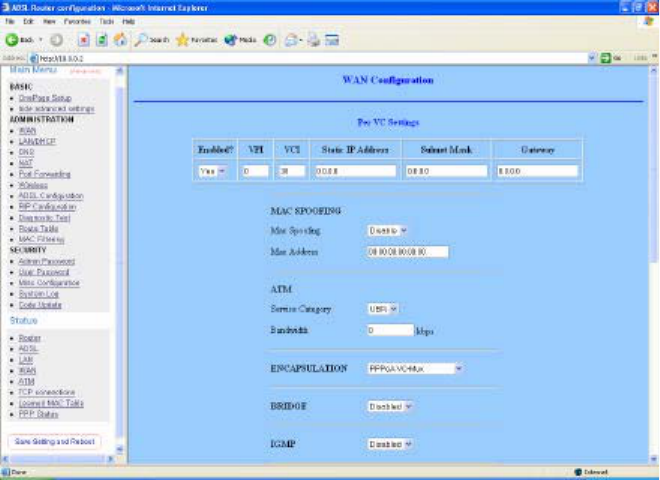Screen dimensions: 660x480
Task: Click the Refresh page icon
Action: (101, 40)
